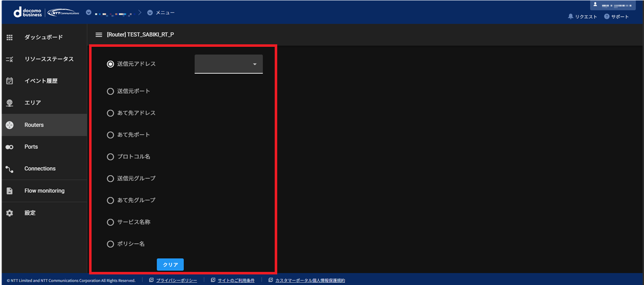
Task: Select the ポリシー名 radio button
Action: pos(111,244)
